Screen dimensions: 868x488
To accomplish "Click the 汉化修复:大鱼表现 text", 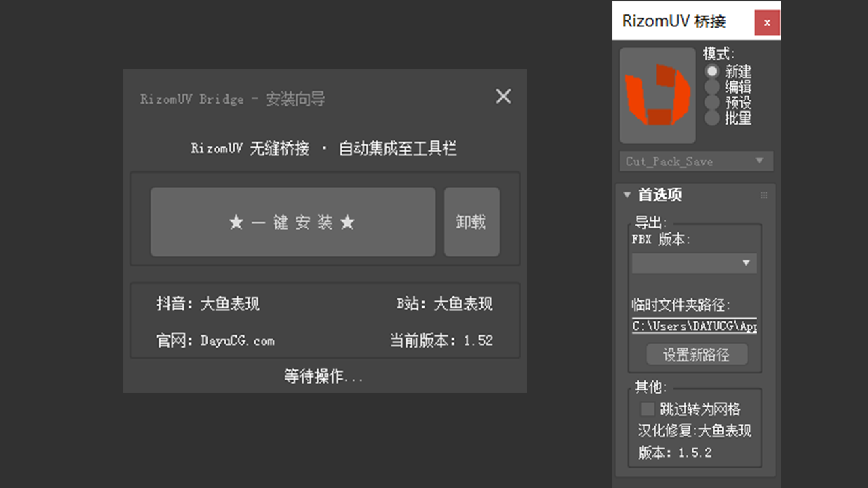I will (x=694, y=430).
